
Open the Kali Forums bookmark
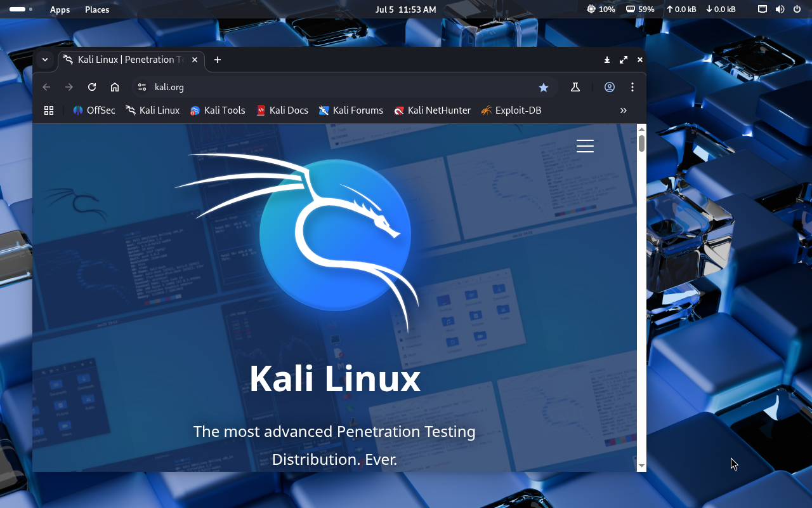pyautogui.click(x=351, y=110)
